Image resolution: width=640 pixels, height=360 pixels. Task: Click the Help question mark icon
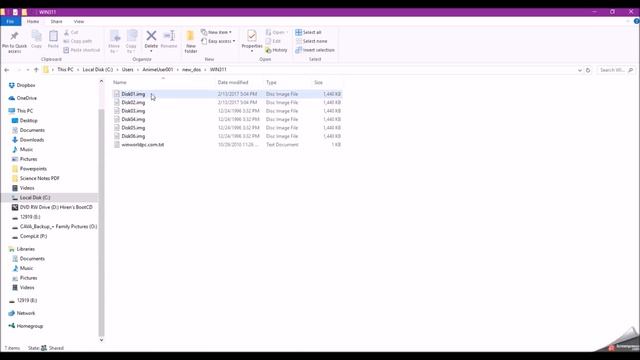pyautogui.click(x=636, y=21)
